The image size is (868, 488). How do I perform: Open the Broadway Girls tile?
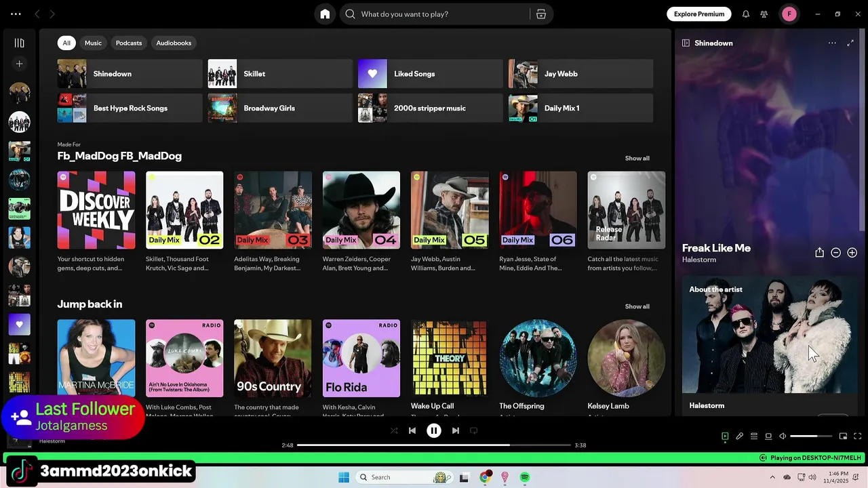280,108
